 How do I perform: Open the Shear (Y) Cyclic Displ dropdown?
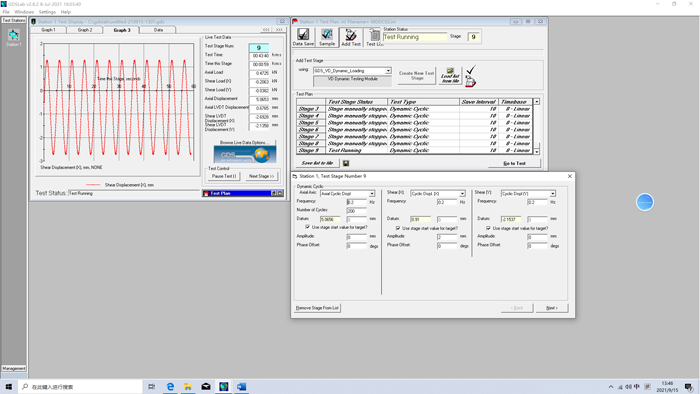[552, 194]
